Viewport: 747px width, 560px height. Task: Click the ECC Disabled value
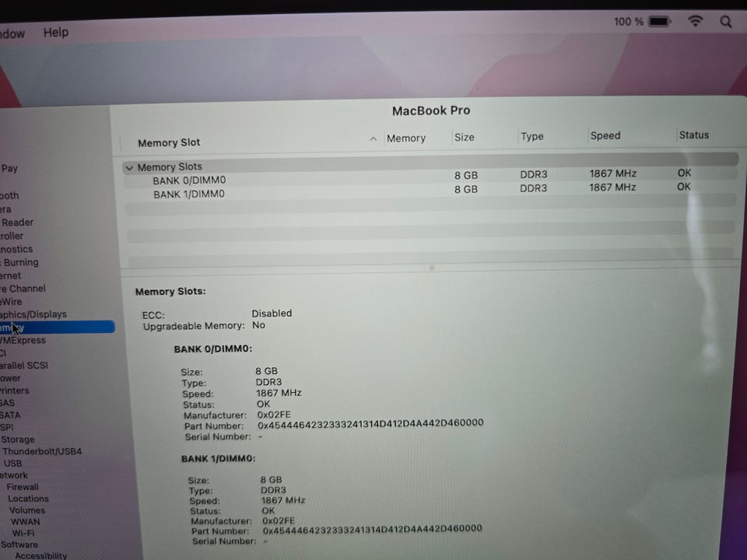point(272,313)
